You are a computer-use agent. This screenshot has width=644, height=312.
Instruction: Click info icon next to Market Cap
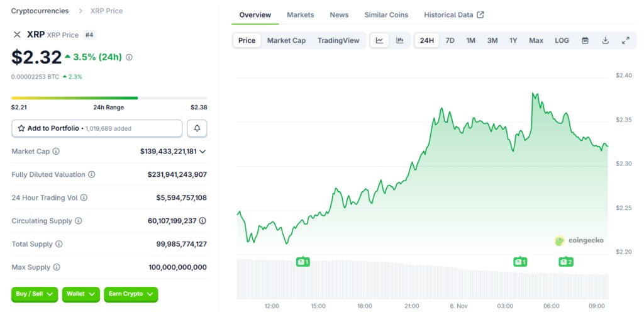click(x=56, y=151)
